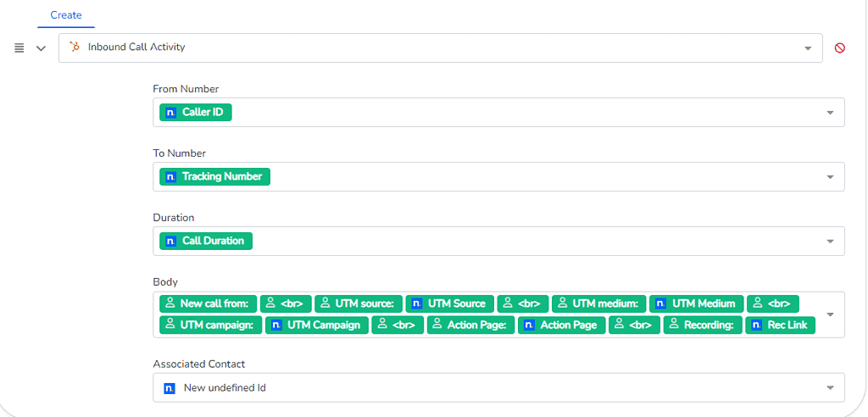Click the HubSpot sprocket icon
The image size is (868, 417).
[75, 47]
